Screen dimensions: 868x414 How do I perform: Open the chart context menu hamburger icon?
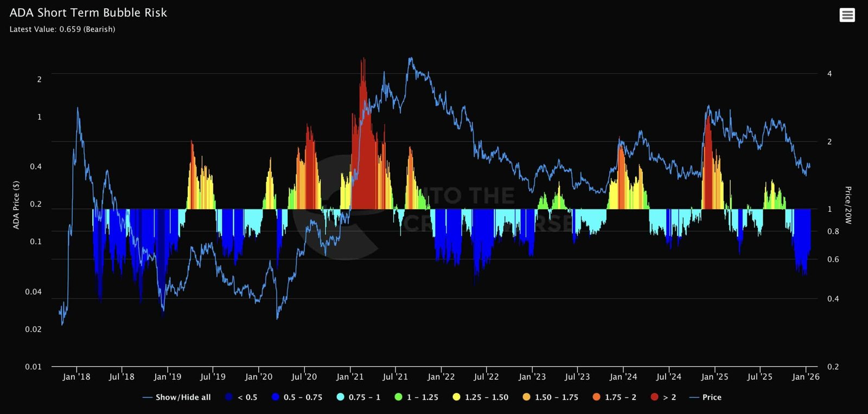[847, 15]
